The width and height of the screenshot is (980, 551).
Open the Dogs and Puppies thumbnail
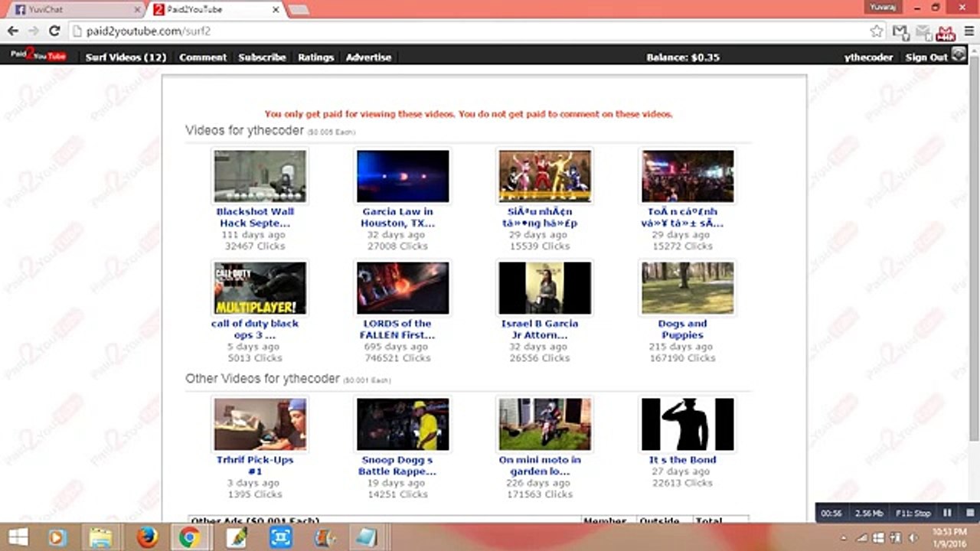(x=688, y=288)
